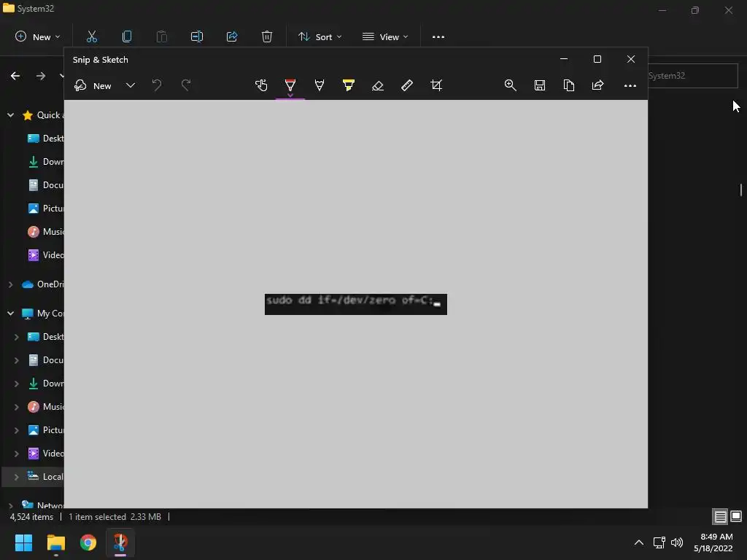Click the File Explorer vertical scrollbar thumb
747x560 pixels.
click(741, 190)
